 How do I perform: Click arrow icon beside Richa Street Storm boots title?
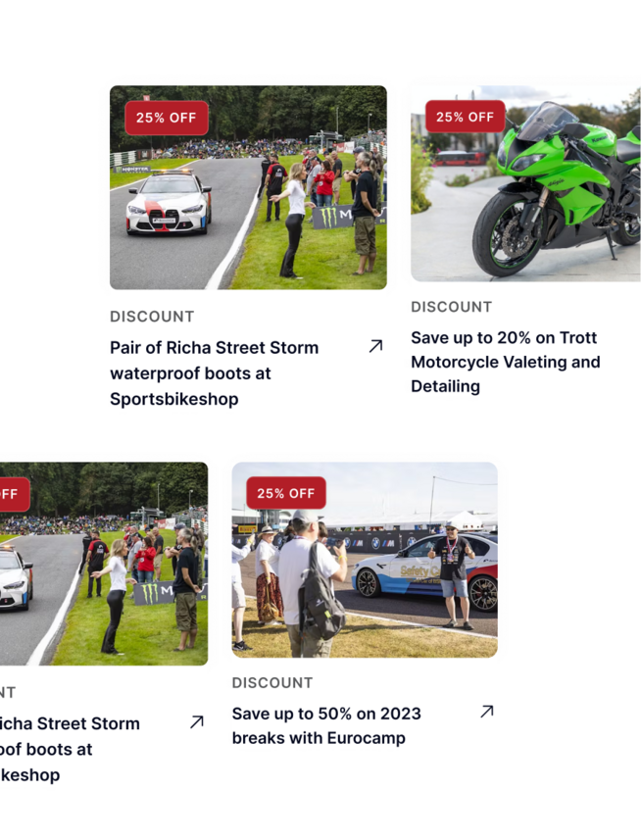tap(376, 346)
